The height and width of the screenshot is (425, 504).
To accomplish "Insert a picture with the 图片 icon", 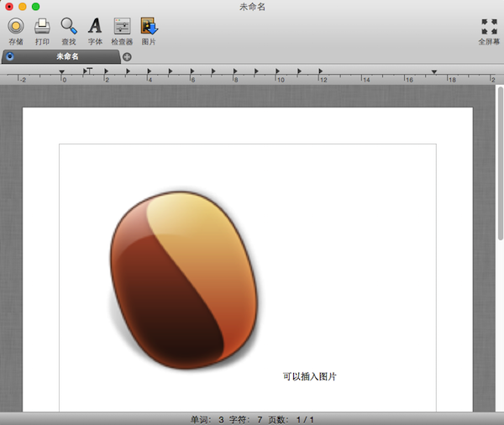I will 149,26.
